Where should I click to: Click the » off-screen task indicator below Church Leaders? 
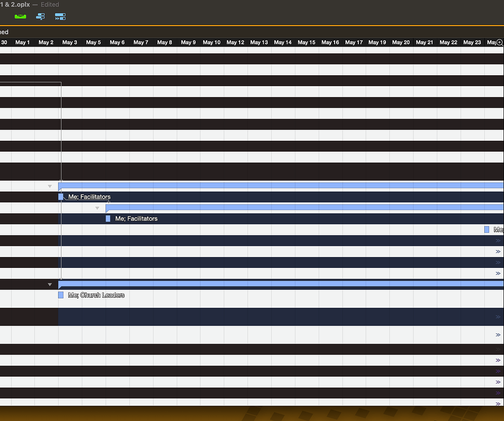coord(499,317)
